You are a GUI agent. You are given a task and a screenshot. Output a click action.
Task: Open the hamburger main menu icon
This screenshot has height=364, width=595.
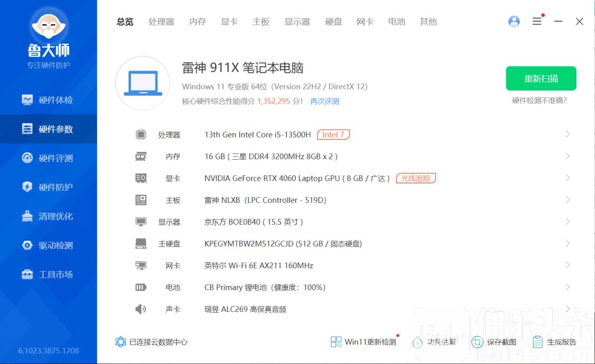pos(537,21)
